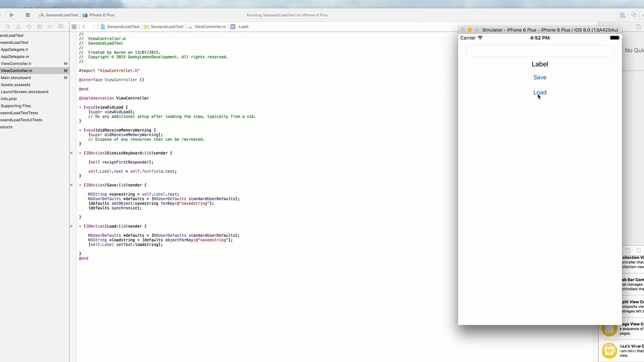Go forward in editor history
This screenshot has width=644, height=362.
[93, 27]
